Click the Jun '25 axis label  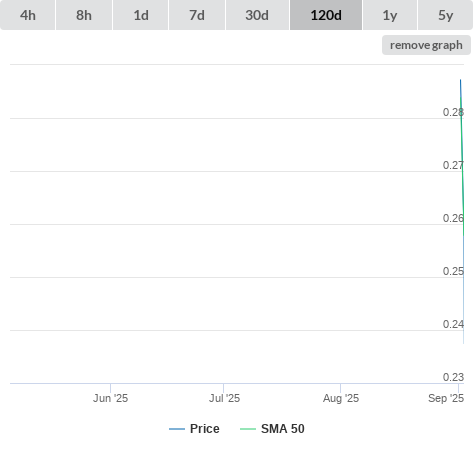coord(110,398)
